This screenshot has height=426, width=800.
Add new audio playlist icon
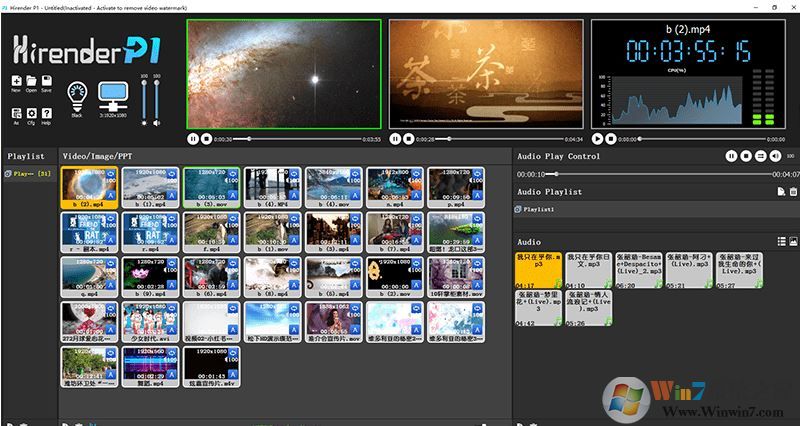(x=781, y=192)
